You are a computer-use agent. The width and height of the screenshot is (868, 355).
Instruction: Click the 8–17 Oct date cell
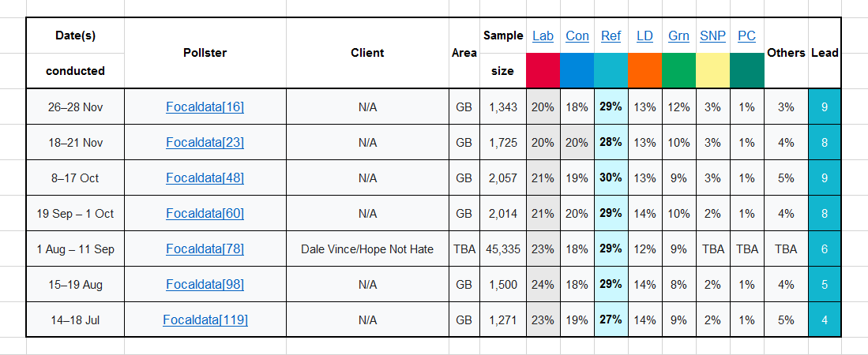click(x=75, y=178)
